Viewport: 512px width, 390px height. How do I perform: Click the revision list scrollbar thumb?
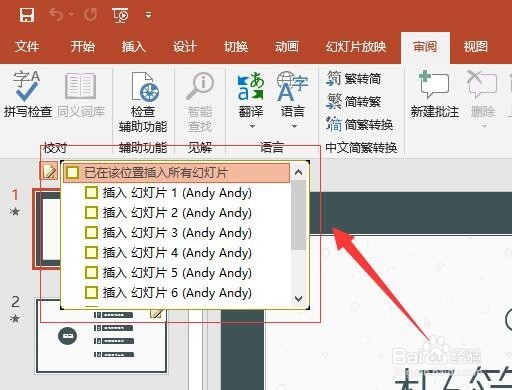(299, 215)
